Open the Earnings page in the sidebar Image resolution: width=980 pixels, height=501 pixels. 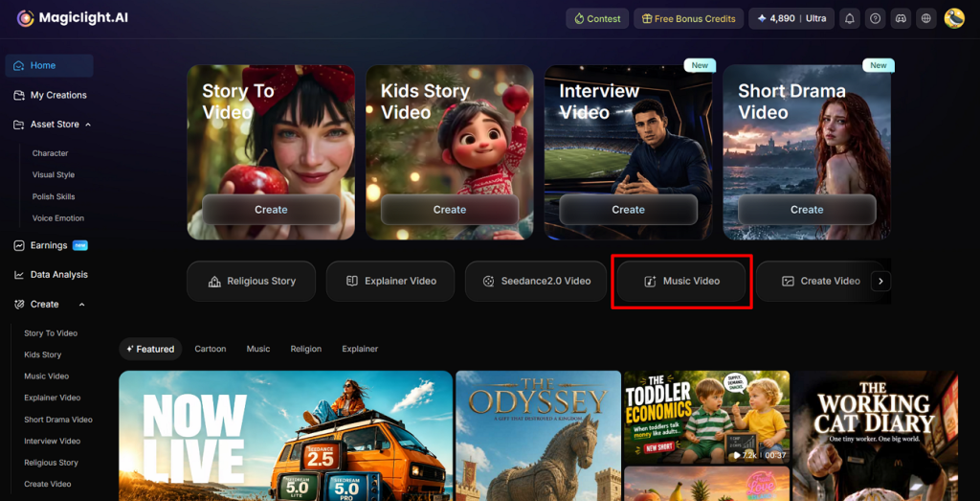50,245
